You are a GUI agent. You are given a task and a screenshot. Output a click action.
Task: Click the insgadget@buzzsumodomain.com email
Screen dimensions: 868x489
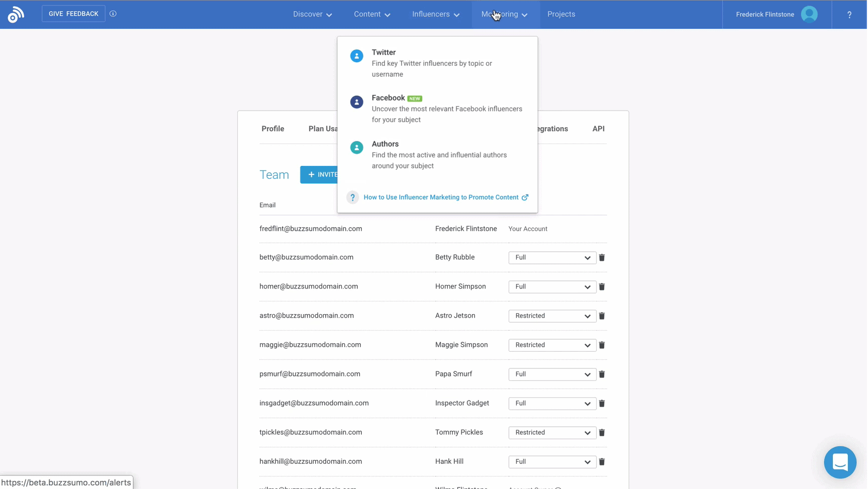click(314, 403)
